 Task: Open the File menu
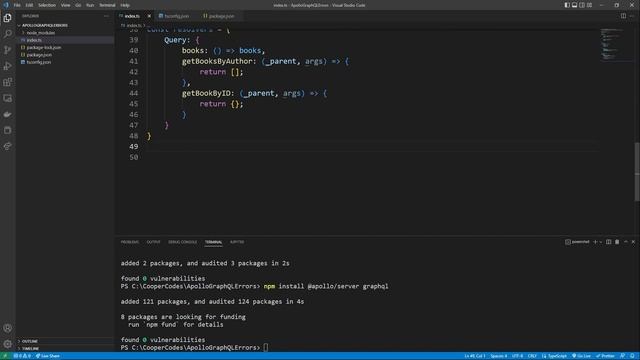17,5
